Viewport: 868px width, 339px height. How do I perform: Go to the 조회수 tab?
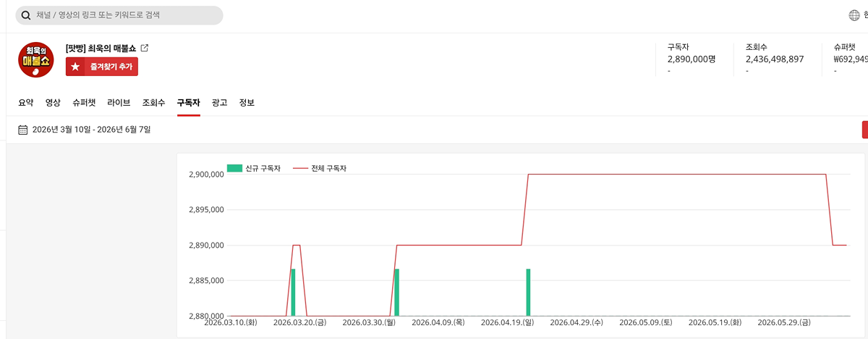[153, 103]
